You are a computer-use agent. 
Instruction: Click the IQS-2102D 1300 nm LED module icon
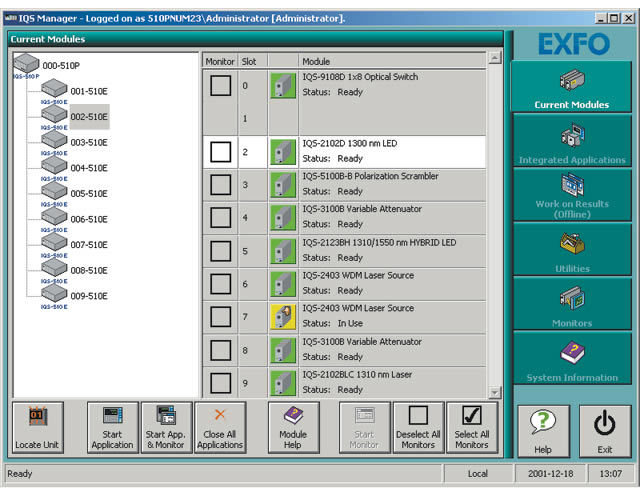tap(283, 152)
